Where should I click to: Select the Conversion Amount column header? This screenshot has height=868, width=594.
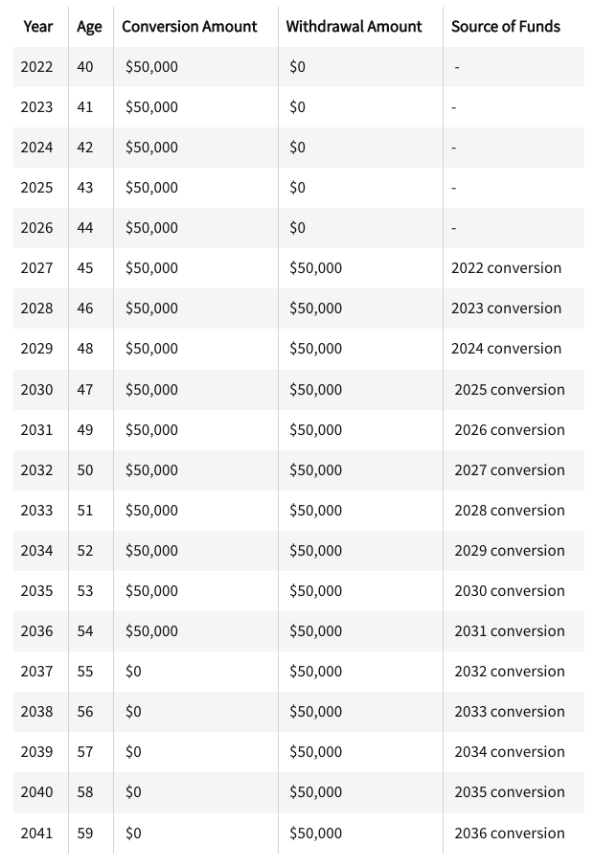(190, 27)
